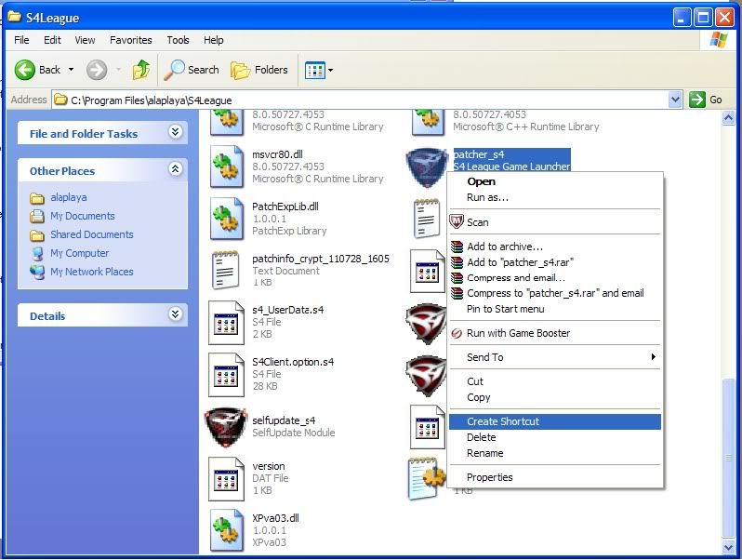Toggle the Folders pane button
Screen dimensions: 742x560
tap(259, 70)
